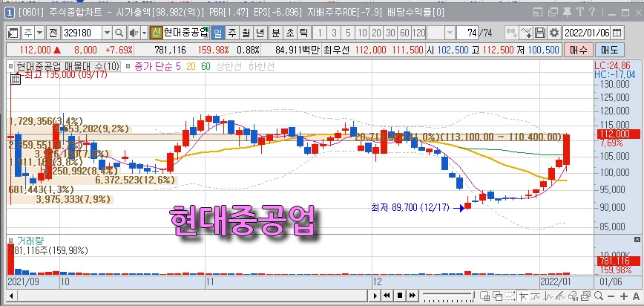Click the overlapping windows icon at bottom

click(x=497, y=296)
